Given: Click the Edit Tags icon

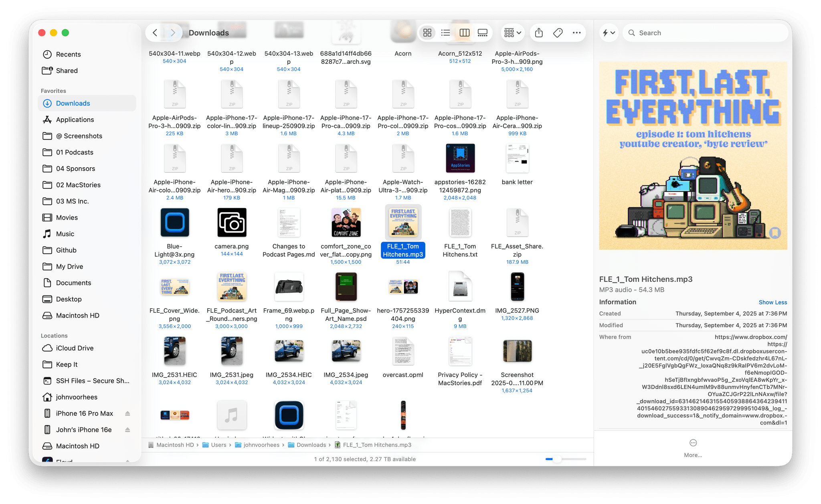Looking at the screenshot, I should click(558, 33).
